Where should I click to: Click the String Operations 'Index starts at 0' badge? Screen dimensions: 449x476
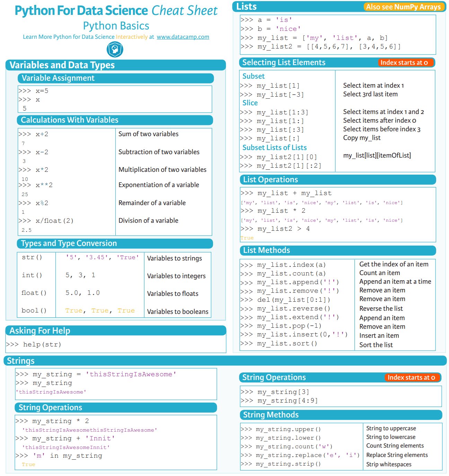tap(412, 377)
